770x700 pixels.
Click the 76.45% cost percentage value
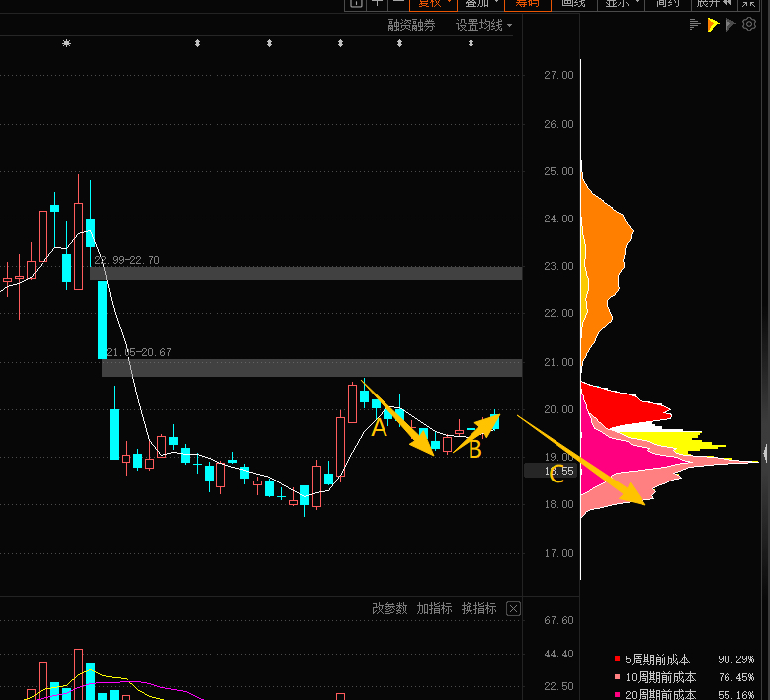pos(736,678)
